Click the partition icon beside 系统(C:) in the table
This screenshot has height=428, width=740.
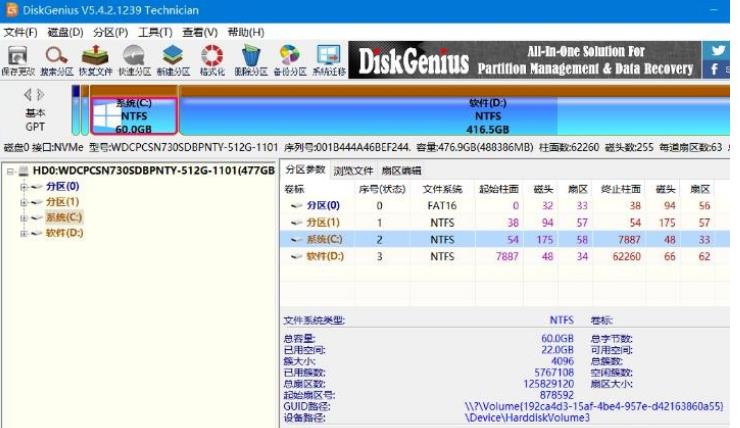(x=296, y=240)
